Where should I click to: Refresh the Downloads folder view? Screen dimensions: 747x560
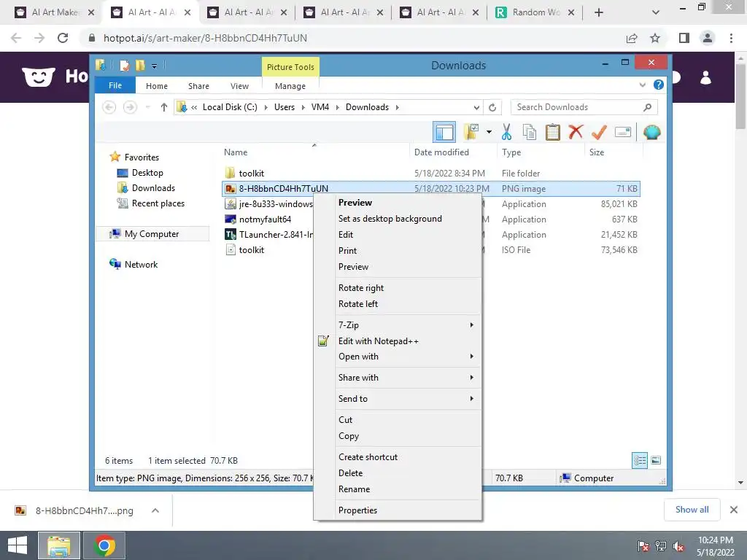pos(492,107)
